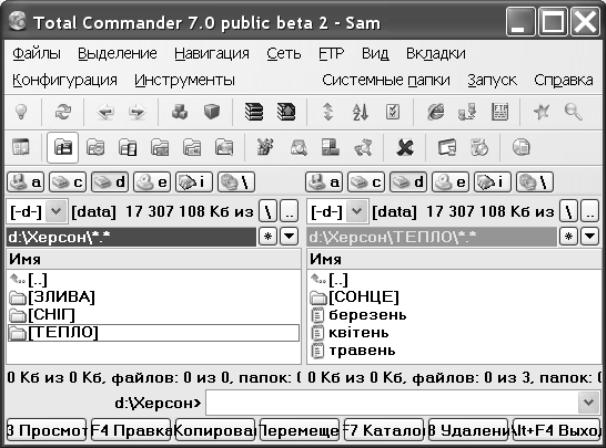Click the F4 Правка button
This screenshot has width=606, height=448.
click(131, 430)
